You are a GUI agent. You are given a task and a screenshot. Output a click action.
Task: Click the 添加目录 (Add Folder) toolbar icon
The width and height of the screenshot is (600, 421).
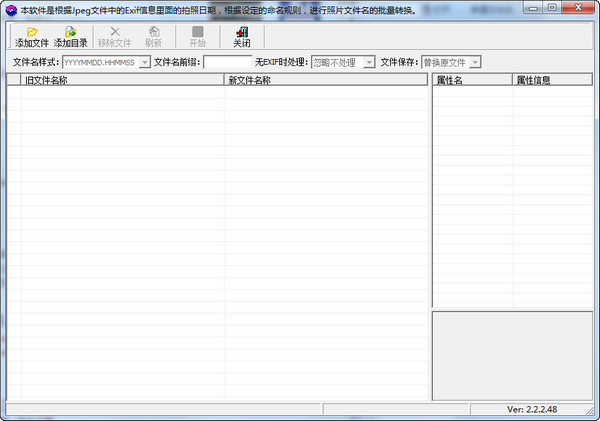coord(72,32)
